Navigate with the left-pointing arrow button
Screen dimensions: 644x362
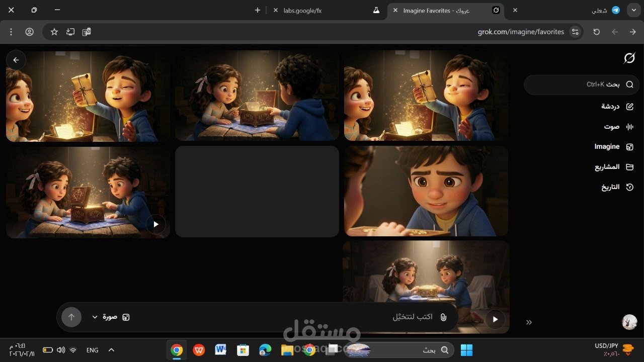(615, 32)
